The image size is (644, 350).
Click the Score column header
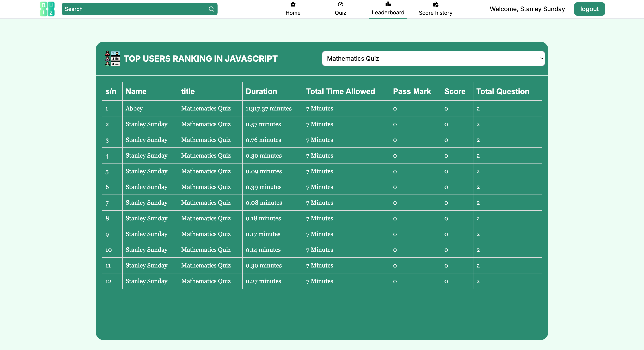[x=455, y=92]
